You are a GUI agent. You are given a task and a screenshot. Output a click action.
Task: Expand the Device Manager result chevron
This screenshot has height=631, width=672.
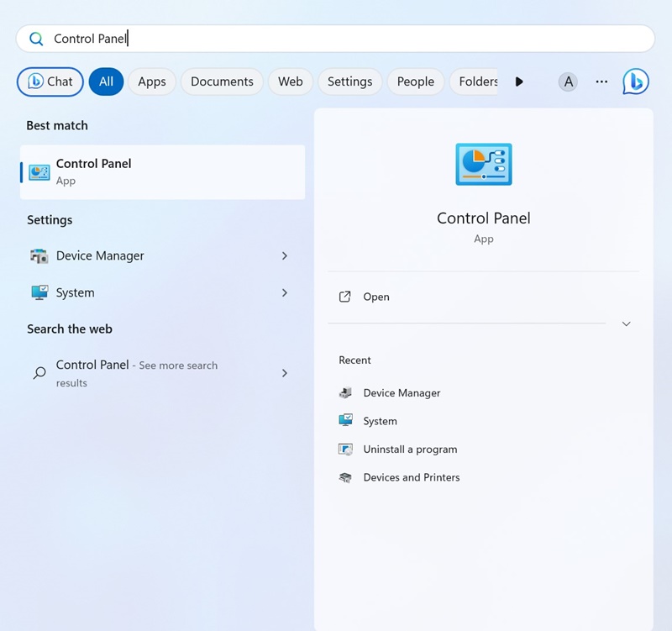[284, 256]
